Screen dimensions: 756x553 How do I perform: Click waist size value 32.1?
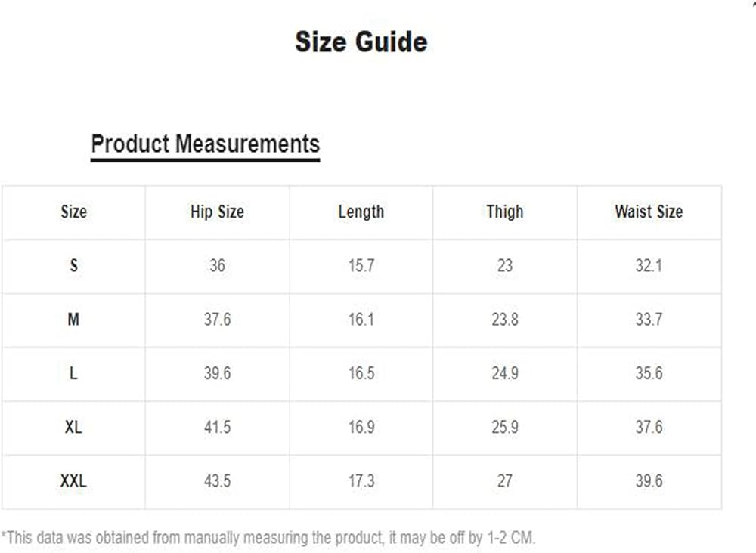(649, 266)
